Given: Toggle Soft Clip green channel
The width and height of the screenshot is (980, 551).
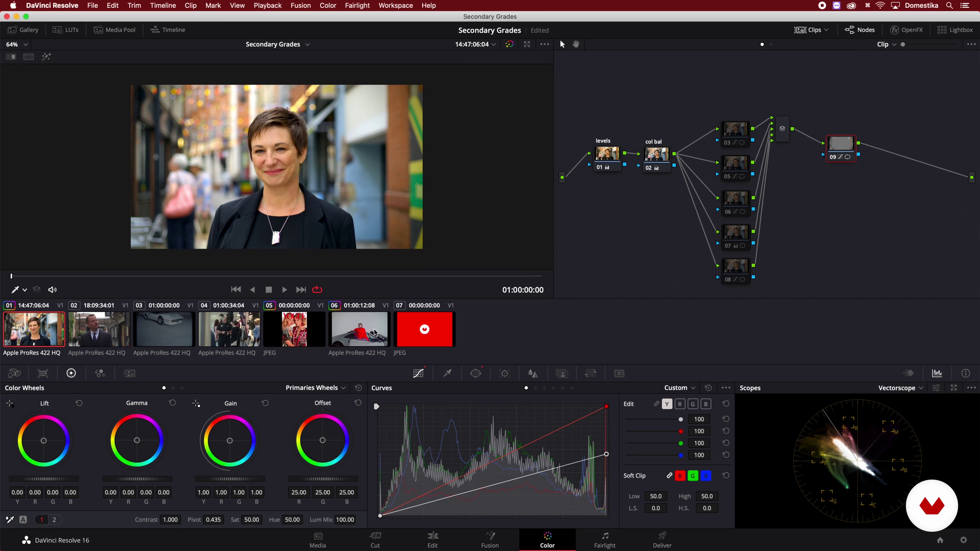Looking at the screenshot, I should click(693, 476).
